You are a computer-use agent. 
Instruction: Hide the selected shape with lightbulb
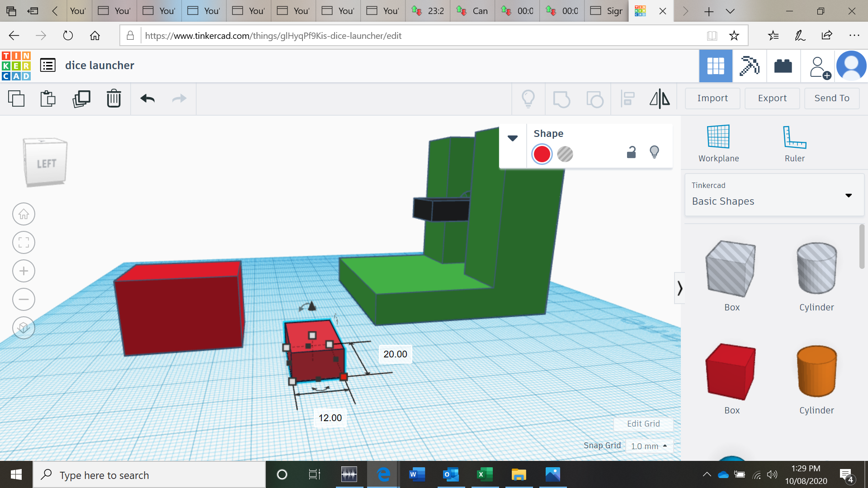[x=654, y=152]
